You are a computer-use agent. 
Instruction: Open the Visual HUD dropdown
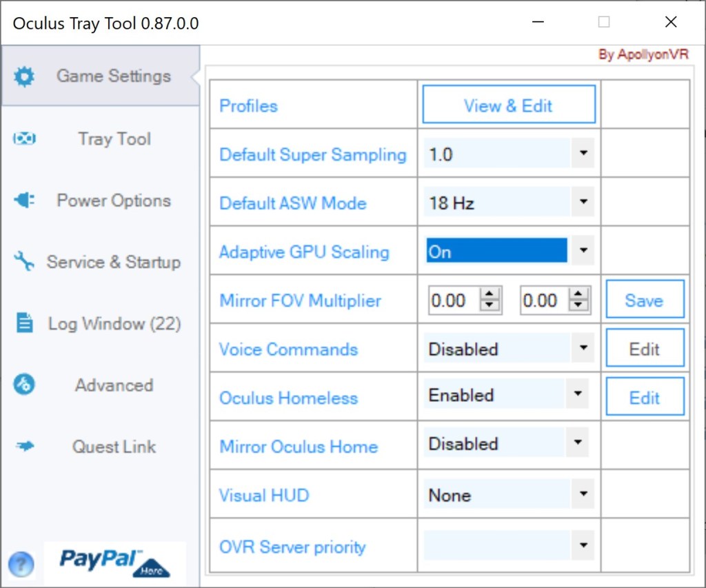coord(583,494)
